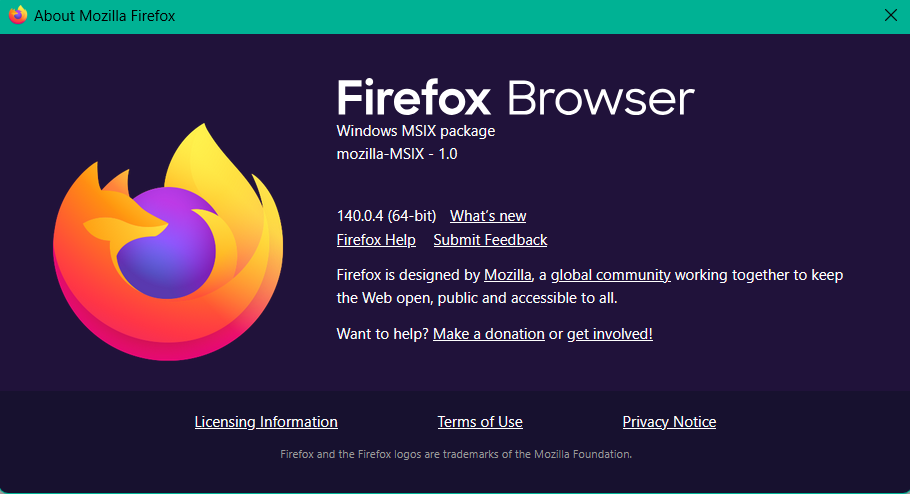
Task: Click the trademark notice in the footer
Action: [x=455, y=454]
